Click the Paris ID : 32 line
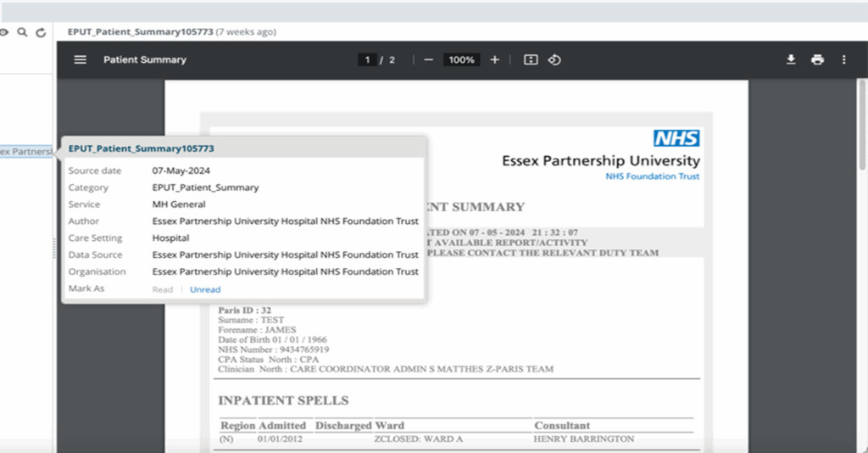 tap(245, 310)
